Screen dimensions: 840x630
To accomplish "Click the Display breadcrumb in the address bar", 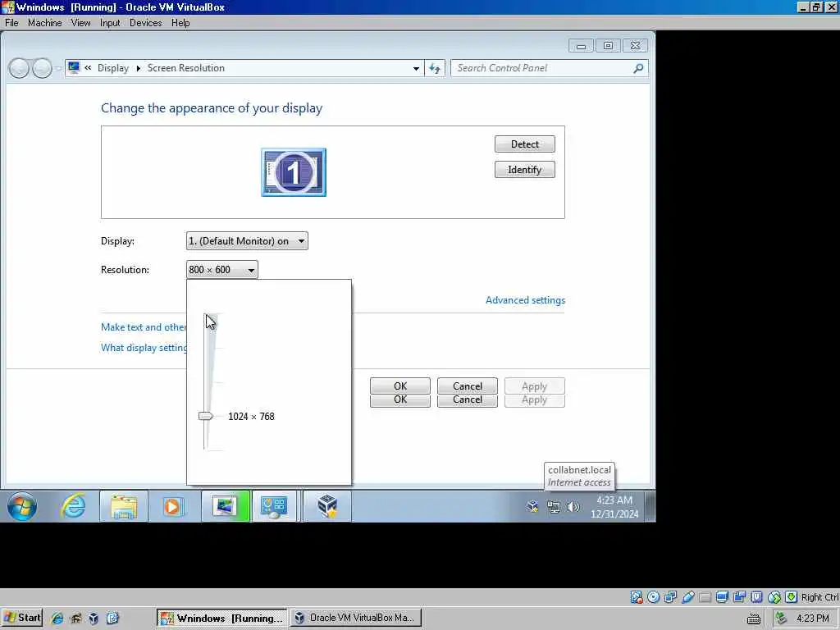I will (x=113, y=68).
